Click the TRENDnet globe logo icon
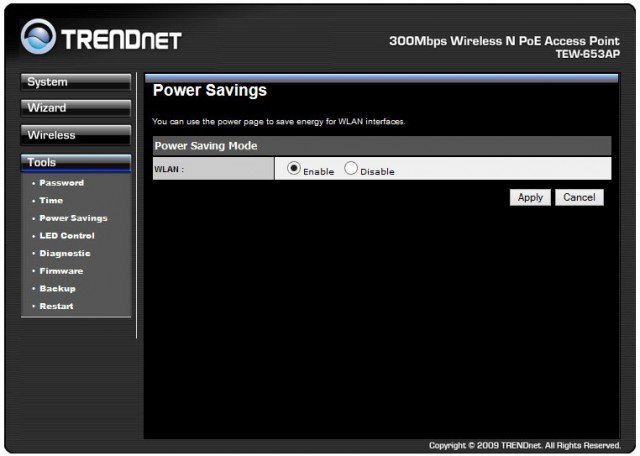The image size is (640, 456). point(39,38)
